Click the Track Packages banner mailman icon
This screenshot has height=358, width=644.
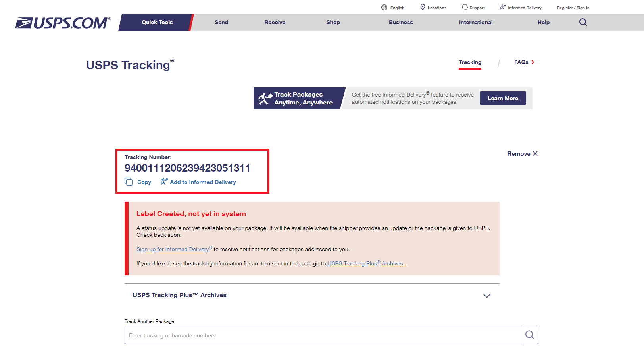coord(265,99)
